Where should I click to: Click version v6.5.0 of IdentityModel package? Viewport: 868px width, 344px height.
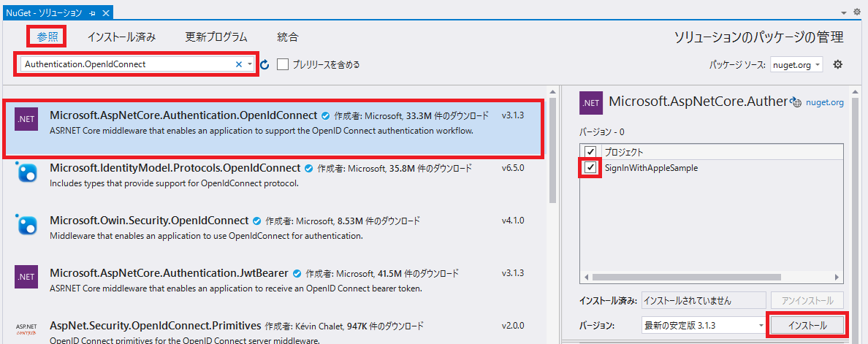tap(513, 168)
